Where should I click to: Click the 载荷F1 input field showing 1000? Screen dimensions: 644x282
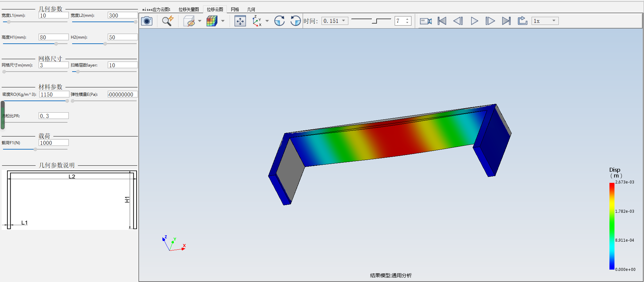(x=54, y=143)
